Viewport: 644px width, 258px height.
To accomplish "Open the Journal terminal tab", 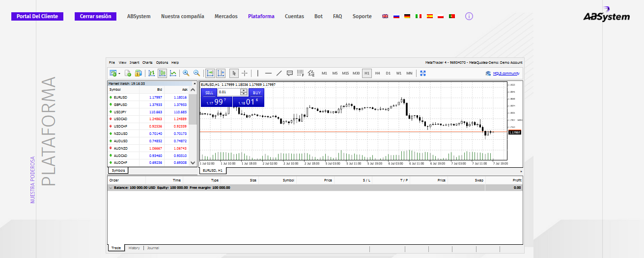I will click(153, 248).
